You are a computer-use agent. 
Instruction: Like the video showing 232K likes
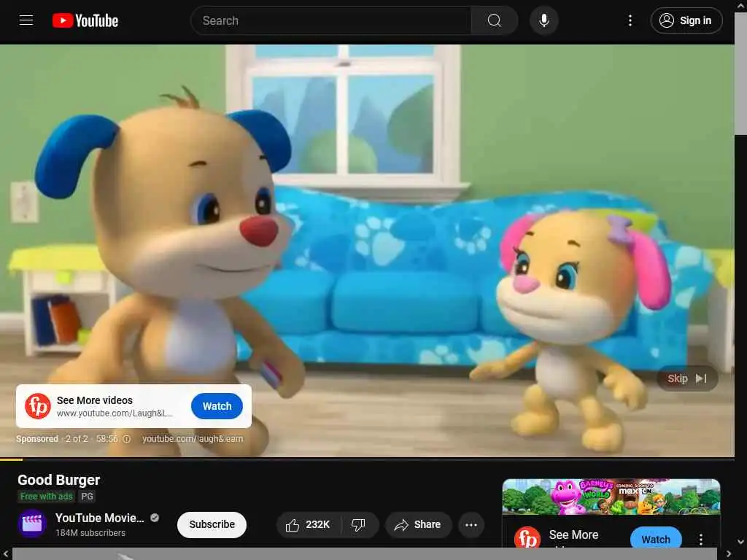309,525
